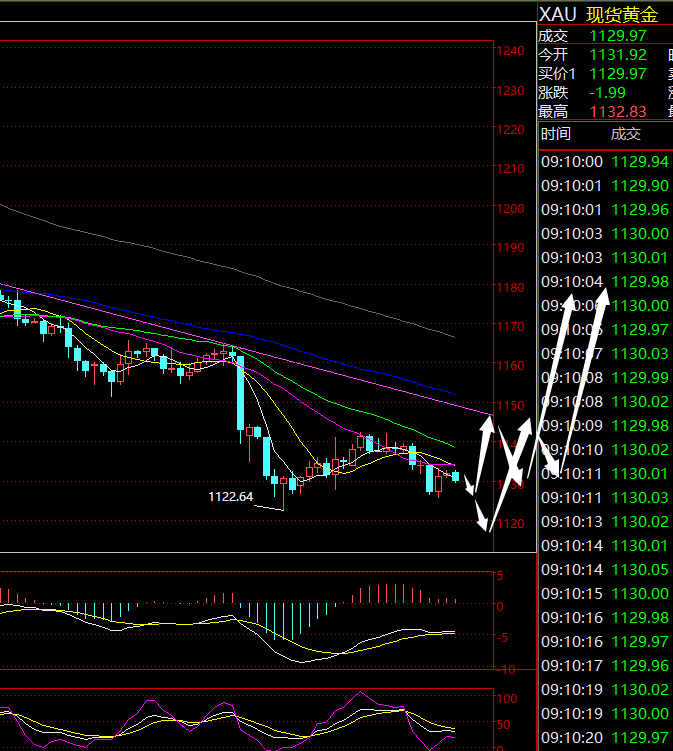Click the magenta oscillator line peak
Viewport: 673px width, 751px height.
(x=360, y=693)
